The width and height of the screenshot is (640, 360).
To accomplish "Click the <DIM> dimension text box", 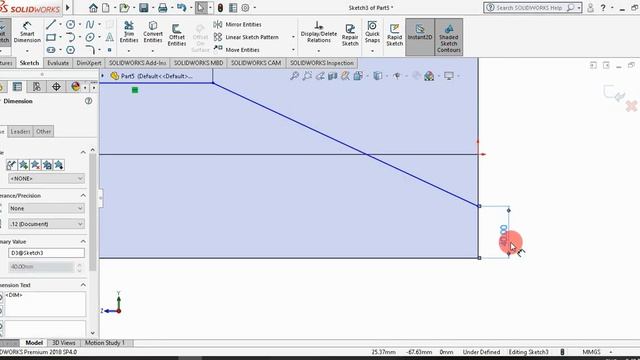I will [45, 304].
